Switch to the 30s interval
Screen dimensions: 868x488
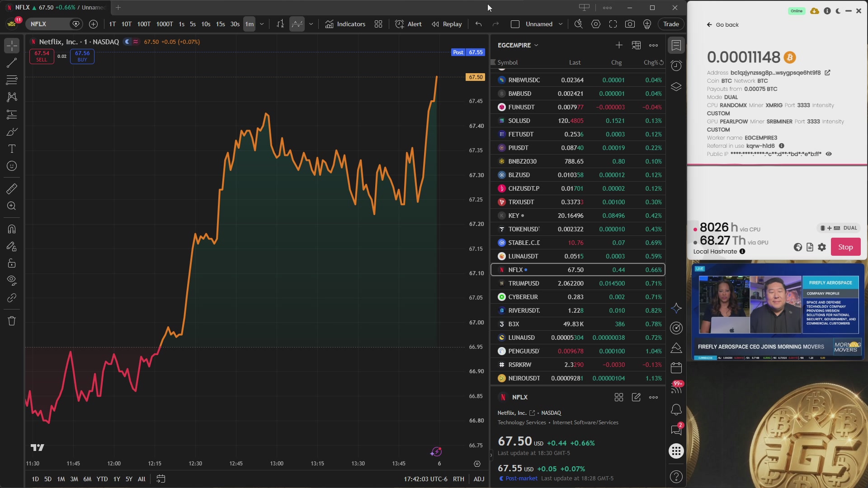click(235, 24)
